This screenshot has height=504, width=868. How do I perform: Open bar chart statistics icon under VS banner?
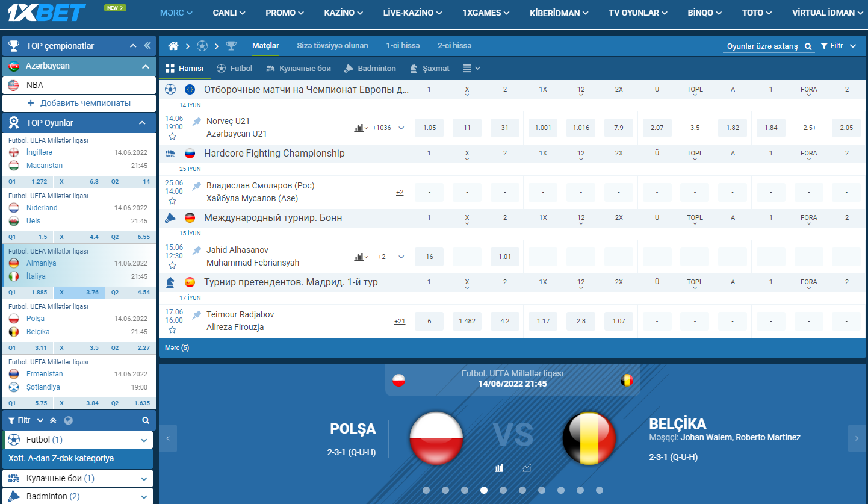pos(499,468)
